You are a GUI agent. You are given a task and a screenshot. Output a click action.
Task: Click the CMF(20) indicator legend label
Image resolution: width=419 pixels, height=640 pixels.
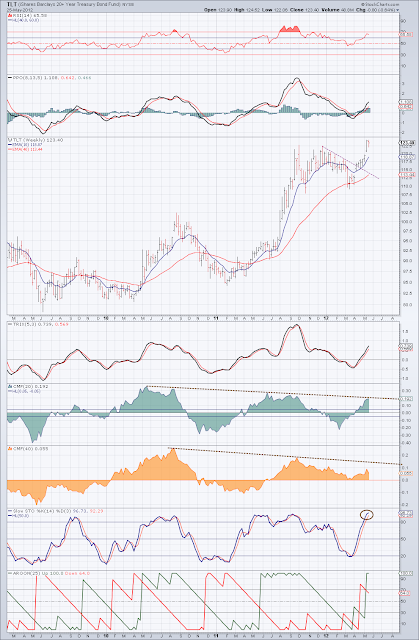pos(28,386)
